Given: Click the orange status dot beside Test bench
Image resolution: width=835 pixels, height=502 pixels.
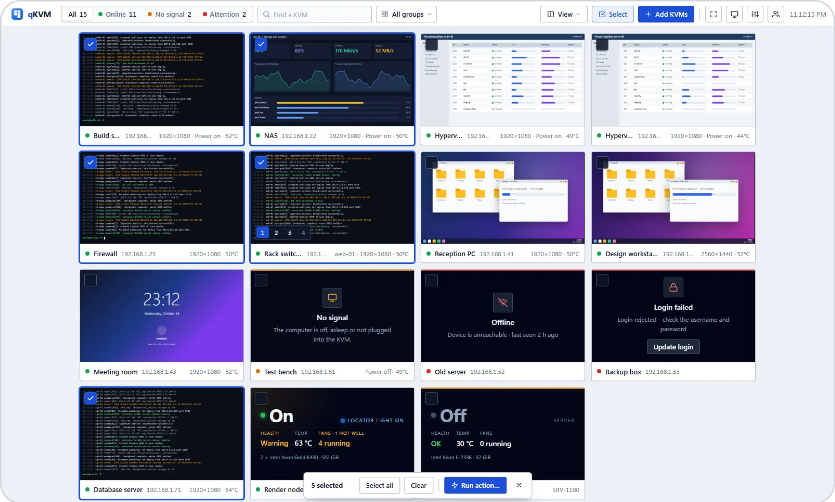Looking at the screenshot, I should 258,372.
